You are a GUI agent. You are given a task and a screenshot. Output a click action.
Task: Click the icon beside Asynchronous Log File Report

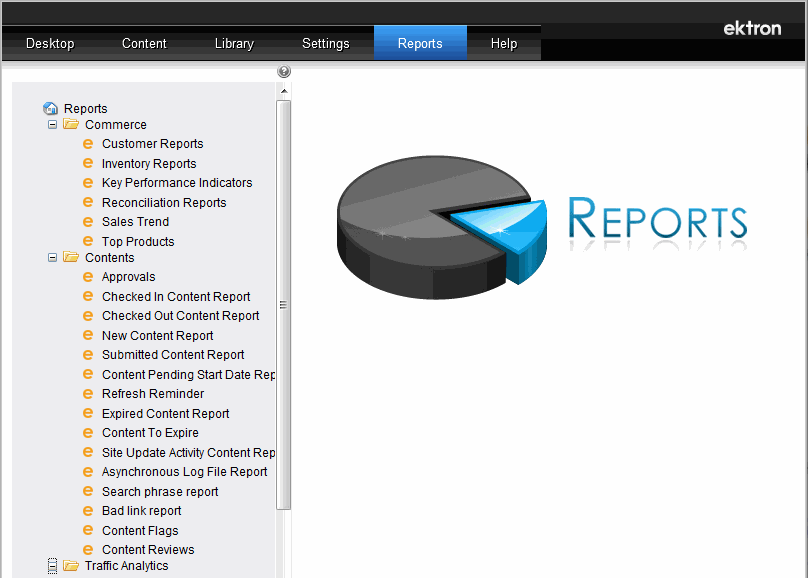click(88, 472)
